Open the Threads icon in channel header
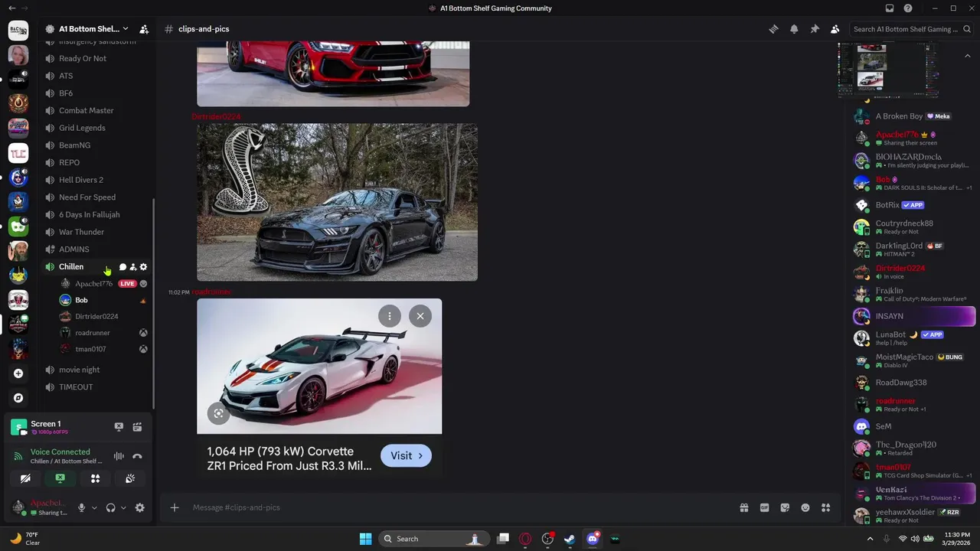Image resolution: width=980 pixels, height=551 pixels. [x=773, y=29]
